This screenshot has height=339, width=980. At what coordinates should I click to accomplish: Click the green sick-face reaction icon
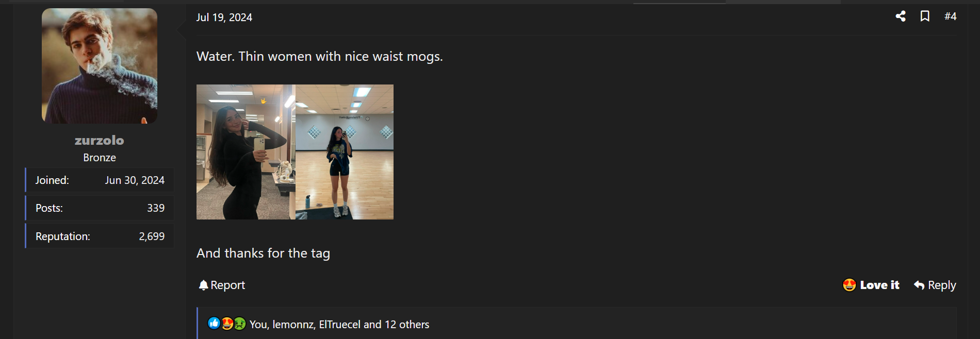click(240, 324)
